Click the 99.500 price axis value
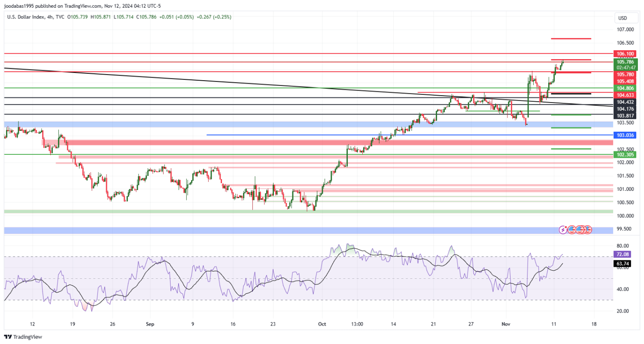Viewport: 644px width, 344px height. click(x=625, y=229)
